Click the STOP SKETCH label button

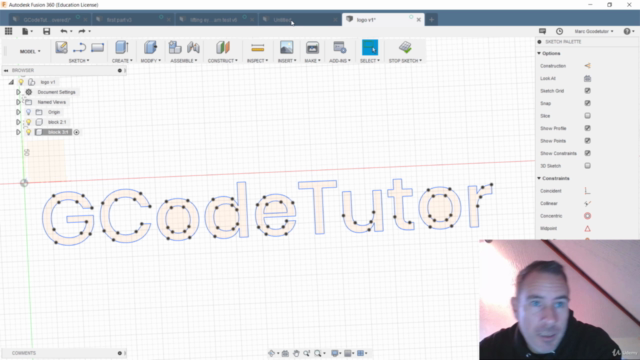click(405, 61)
